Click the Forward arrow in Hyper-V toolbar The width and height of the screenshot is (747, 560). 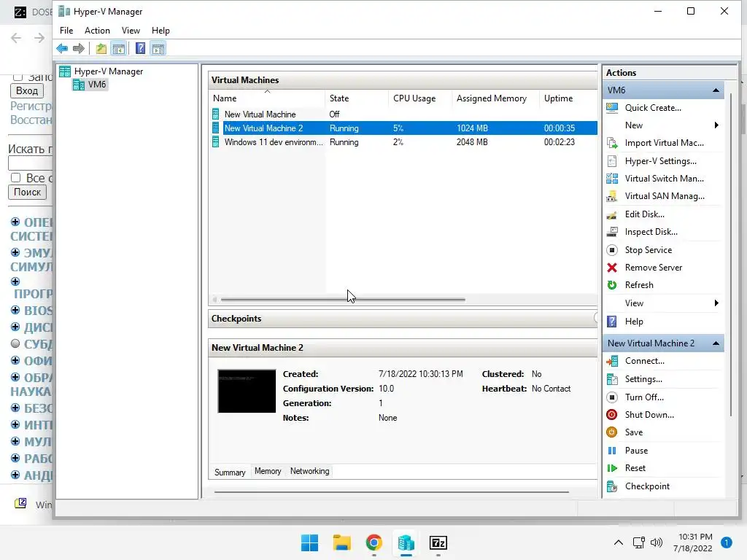(x=79, y=48)
